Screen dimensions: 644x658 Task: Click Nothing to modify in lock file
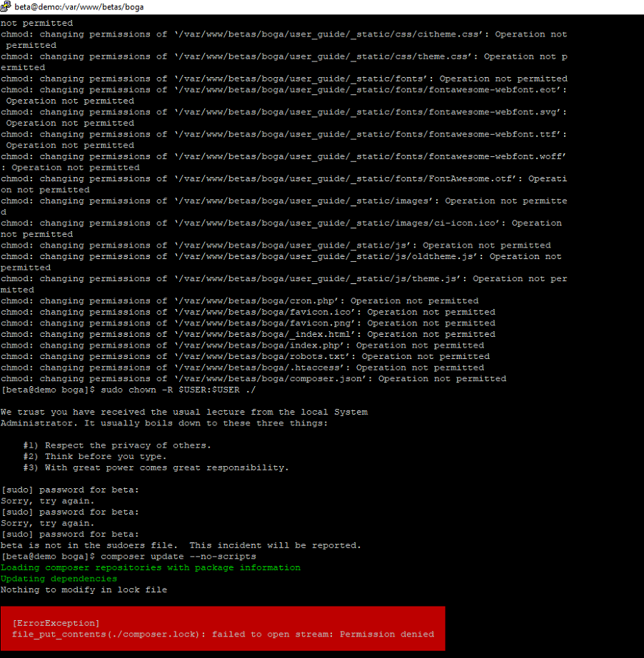tap(84, 589)
